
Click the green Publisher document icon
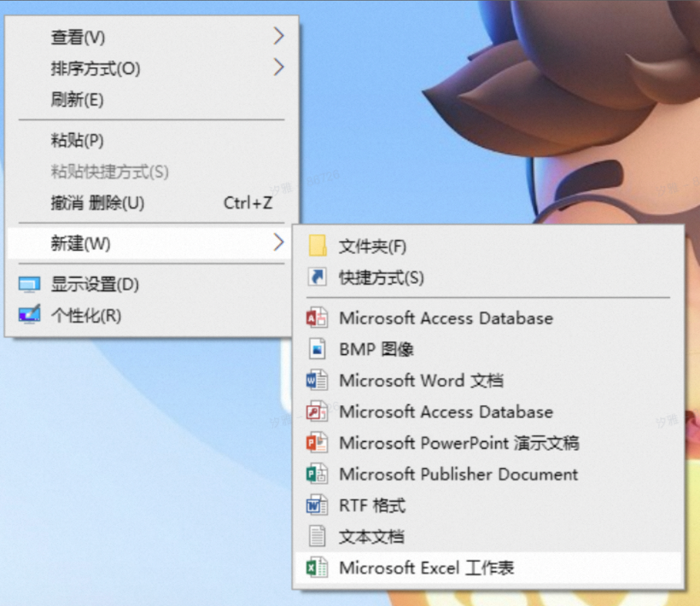tap(317, 474)
